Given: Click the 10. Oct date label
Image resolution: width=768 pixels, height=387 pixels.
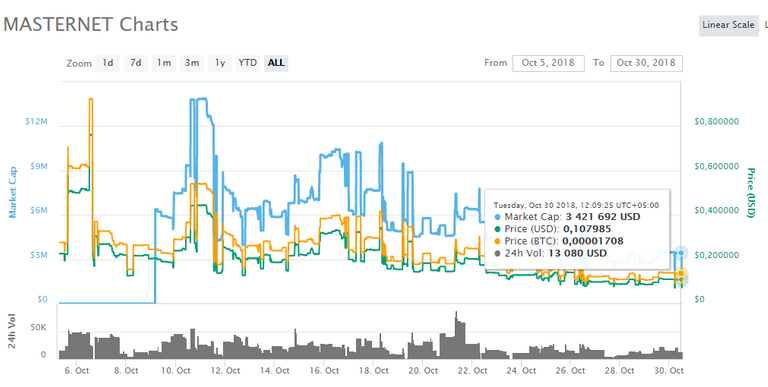Looking at the screenshot, I should click(175, 371).
